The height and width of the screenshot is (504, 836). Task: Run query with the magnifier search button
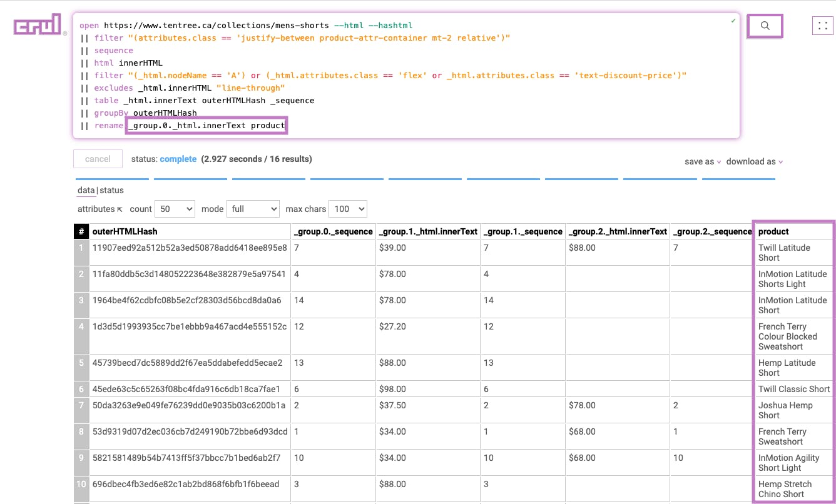point(765,26)
